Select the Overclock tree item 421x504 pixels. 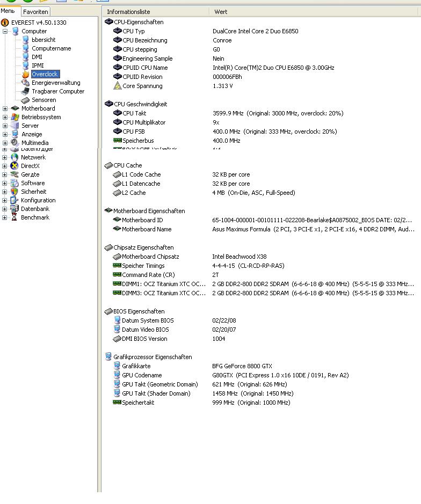pos(45,74)
